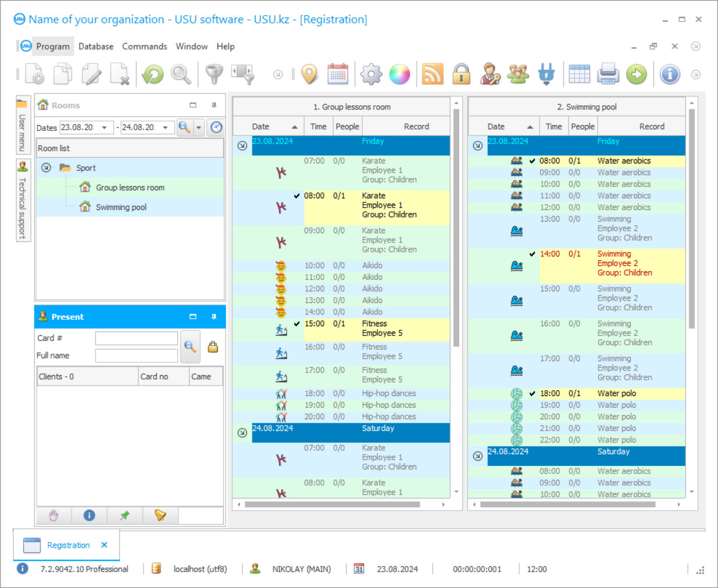This screenshot has height=588, width=718.
Task: Select Swimming pool in Room list
Action: tap(121, 207)
